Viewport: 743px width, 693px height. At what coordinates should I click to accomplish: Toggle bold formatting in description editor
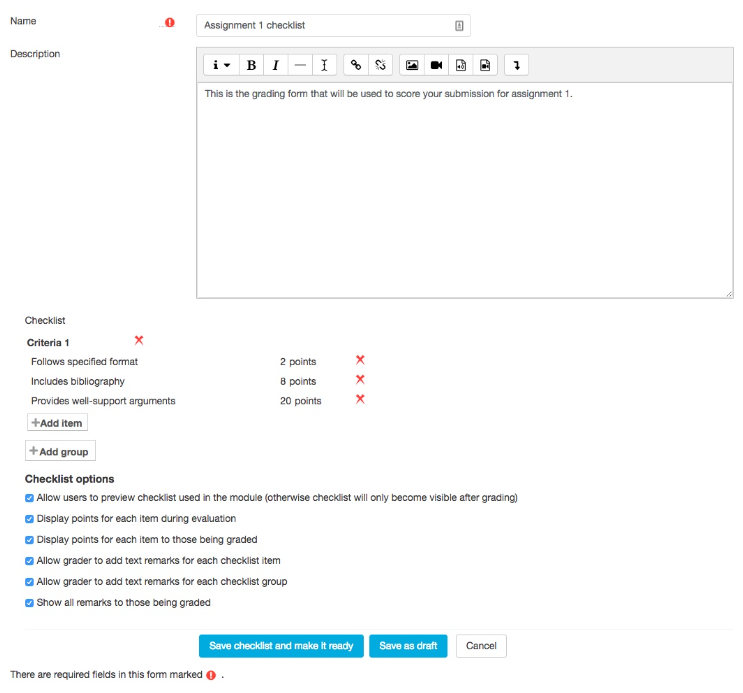click(252, 65)
